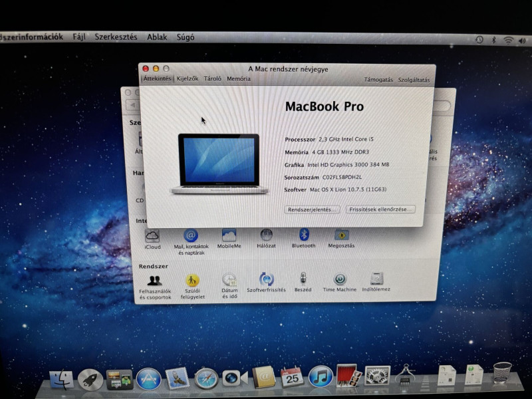Click the serial number C02FL5BPDH2L

(342, 177)
